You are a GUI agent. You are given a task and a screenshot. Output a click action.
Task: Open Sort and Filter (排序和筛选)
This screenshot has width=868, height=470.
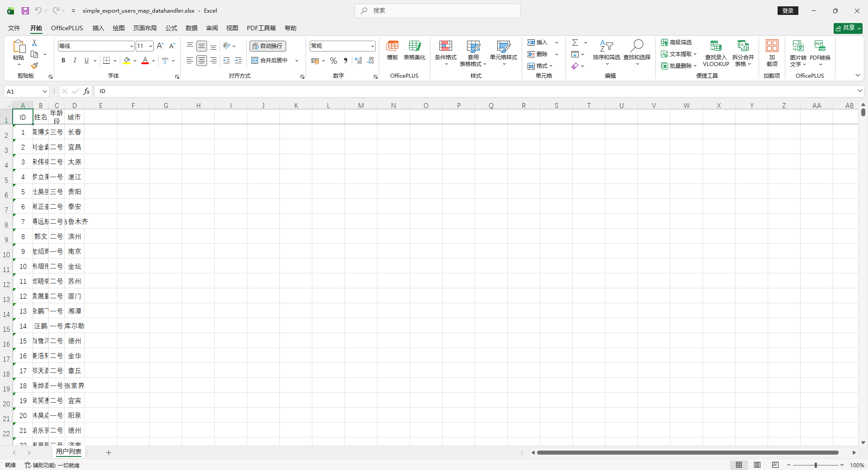coord(606,52)
